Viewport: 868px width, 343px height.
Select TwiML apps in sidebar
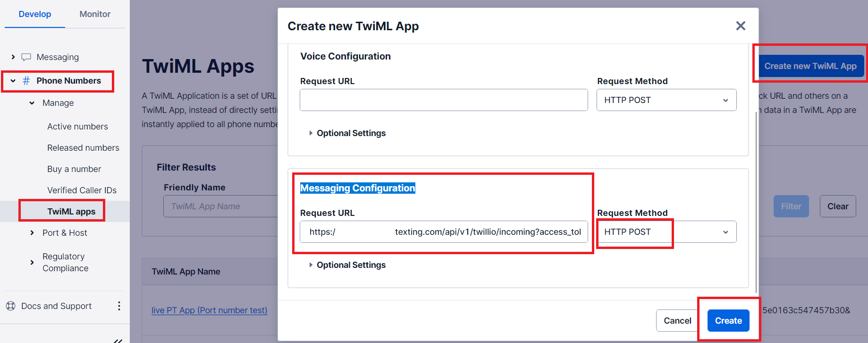(x=71, y=212)
